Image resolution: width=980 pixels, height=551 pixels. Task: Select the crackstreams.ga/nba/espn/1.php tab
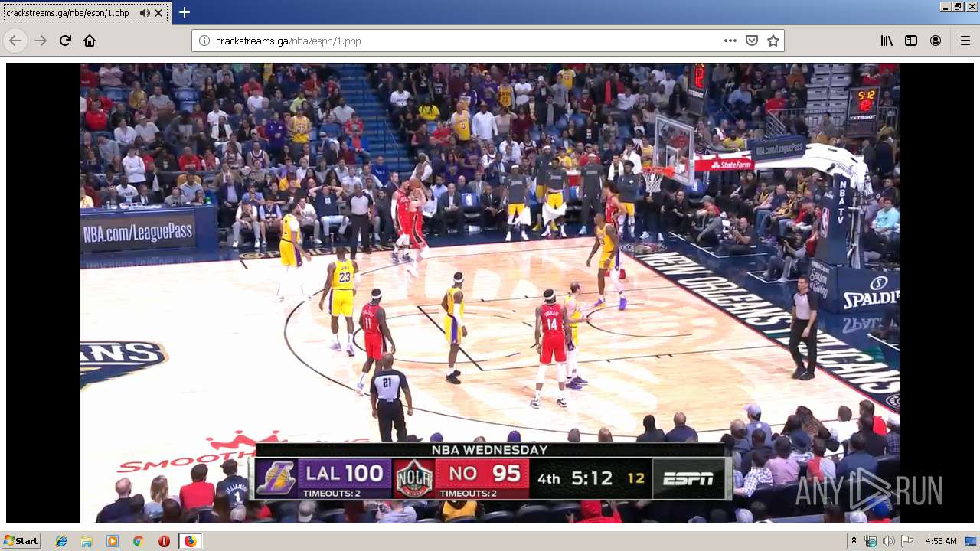(84, 13)
